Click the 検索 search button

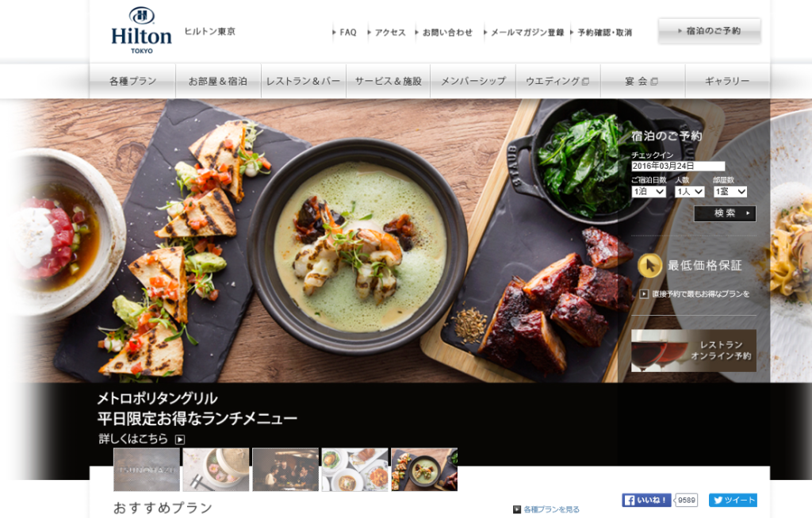(x=725, y=213)
